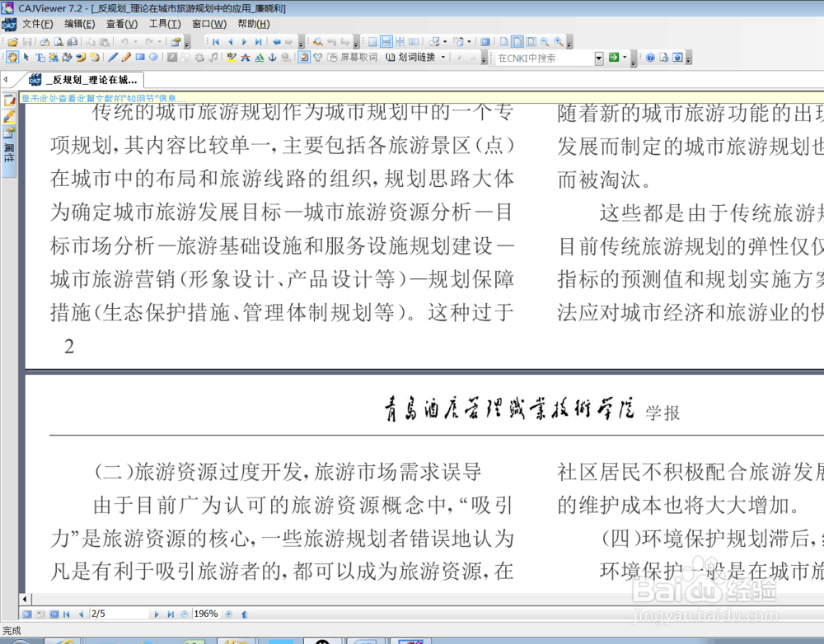Expand the 划词链接 dropdown arrow
This screenshot has width=824, height=644.
point(443,58)
